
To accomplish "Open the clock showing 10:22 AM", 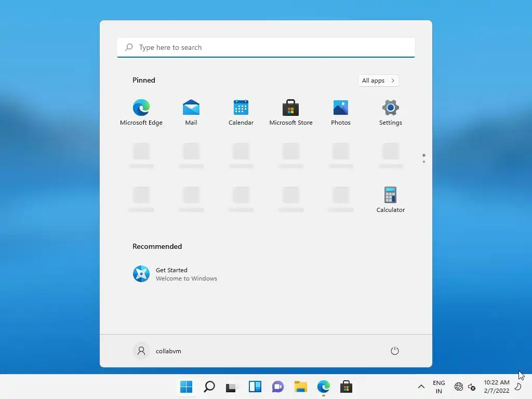I will [x=496, y=387].
